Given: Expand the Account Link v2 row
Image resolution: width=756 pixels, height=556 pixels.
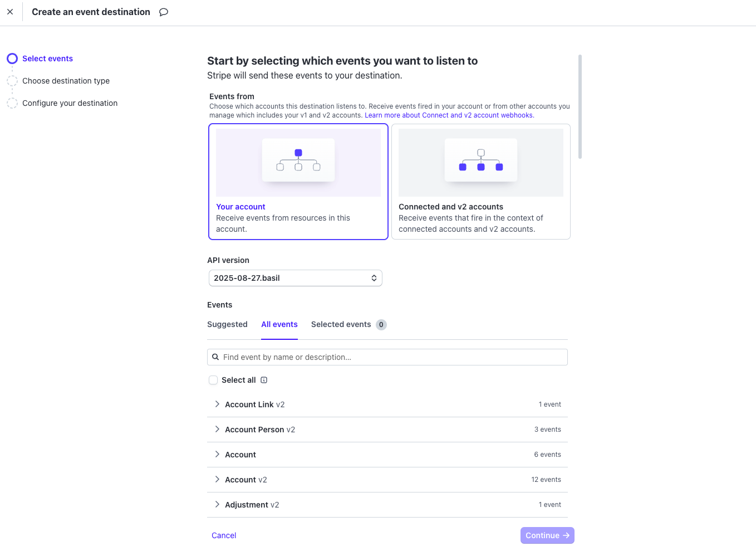Looking at the screenshot, I should (x=387, y=404).
